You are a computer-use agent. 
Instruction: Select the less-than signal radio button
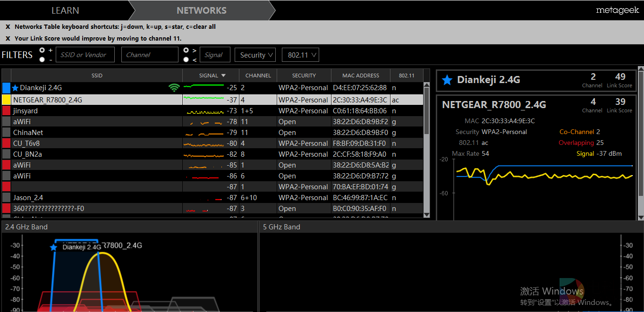point(186,59)
